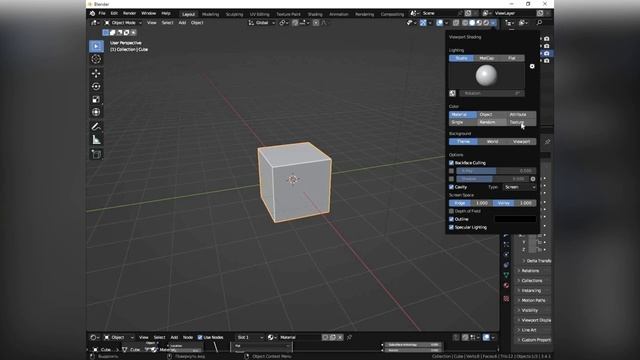Screen dimensions: 640x360
Task: Open the File menu
Action: 102,13
